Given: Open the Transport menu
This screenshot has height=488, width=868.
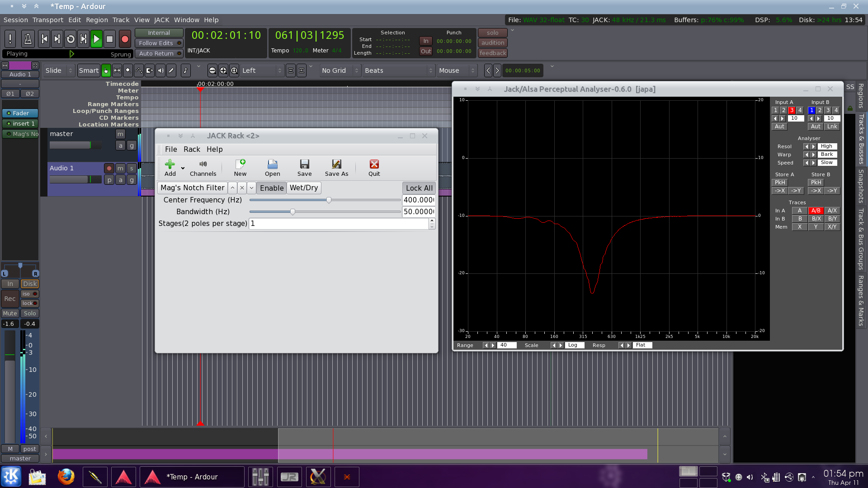Looking at the screenshot, I should click(x=47, y=20).
